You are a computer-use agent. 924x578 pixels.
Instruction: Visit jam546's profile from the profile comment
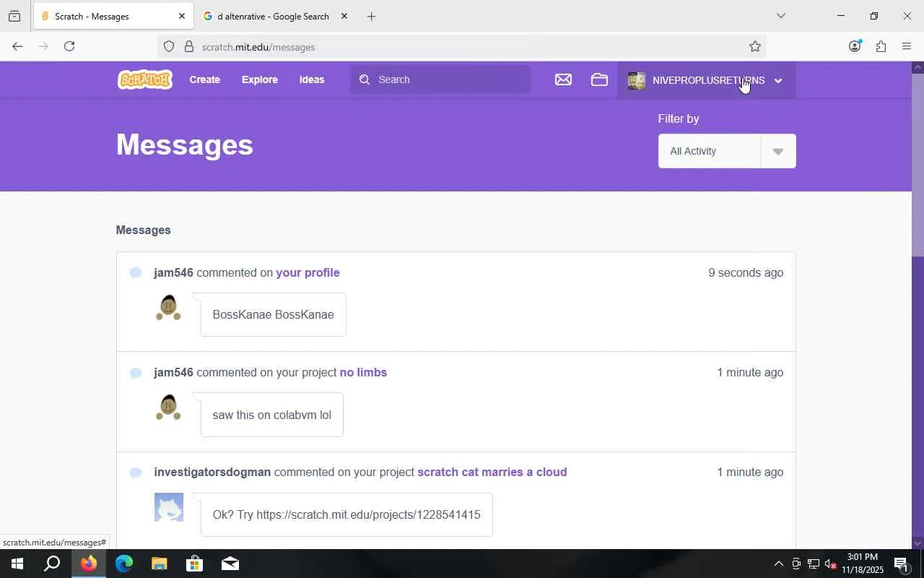click(173, 272)
